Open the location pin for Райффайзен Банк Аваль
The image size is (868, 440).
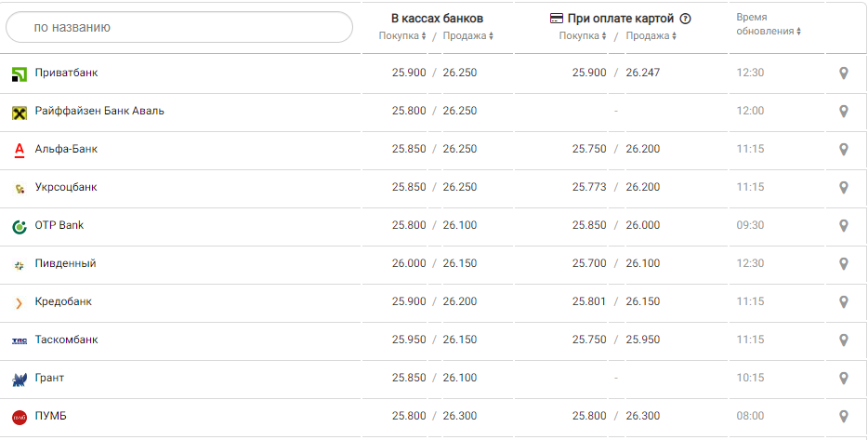tap(844, 111)
